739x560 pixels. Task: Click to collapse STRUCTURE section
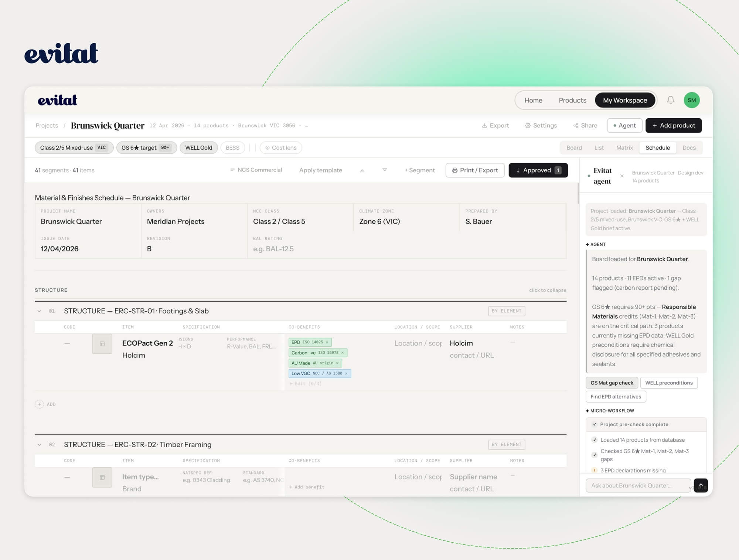point(548,290)
